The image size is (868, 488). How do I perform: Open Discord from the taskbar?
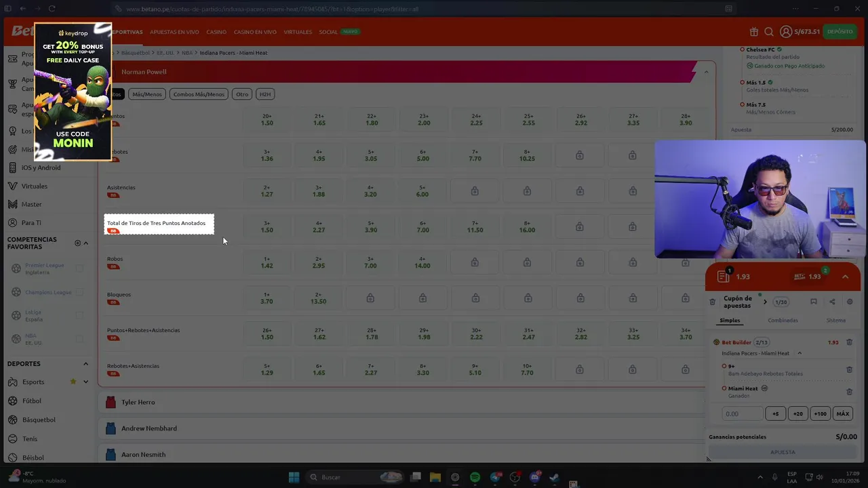click(x=534, y=477)
